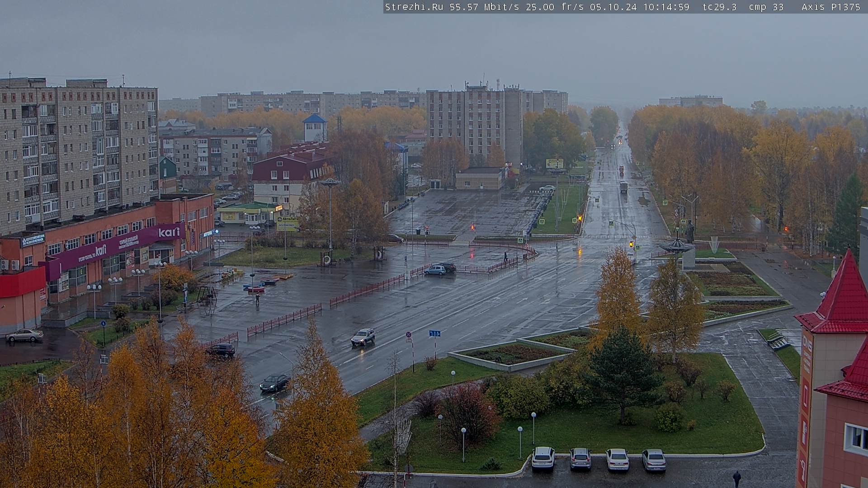Click the "Strezhi.Ru" overlay text
Viewport: 868px width, 488px height.
tap(414, 7)
